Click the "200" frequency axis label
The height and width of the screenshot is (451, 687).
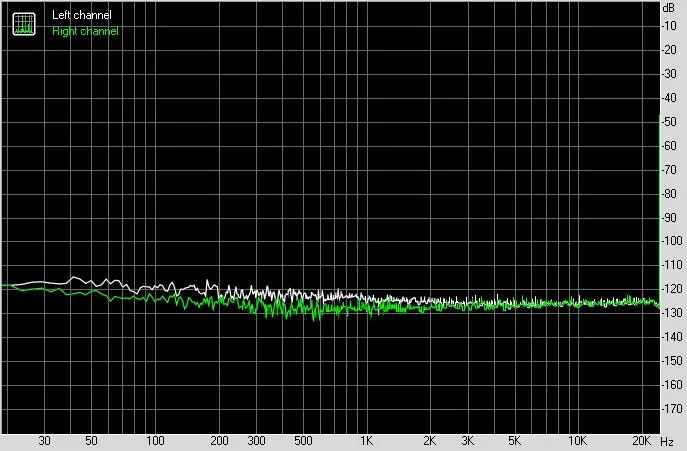(219, 441)
